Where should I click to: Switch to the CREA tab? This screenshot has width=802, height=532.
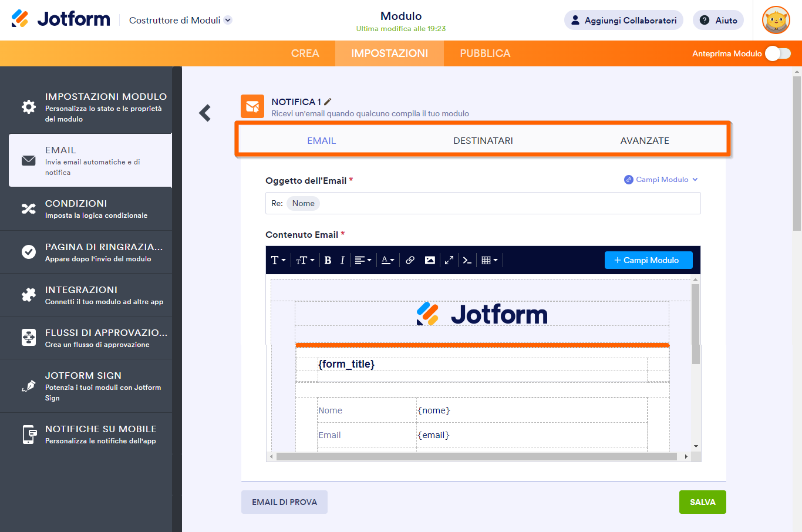tap(305, 53)
